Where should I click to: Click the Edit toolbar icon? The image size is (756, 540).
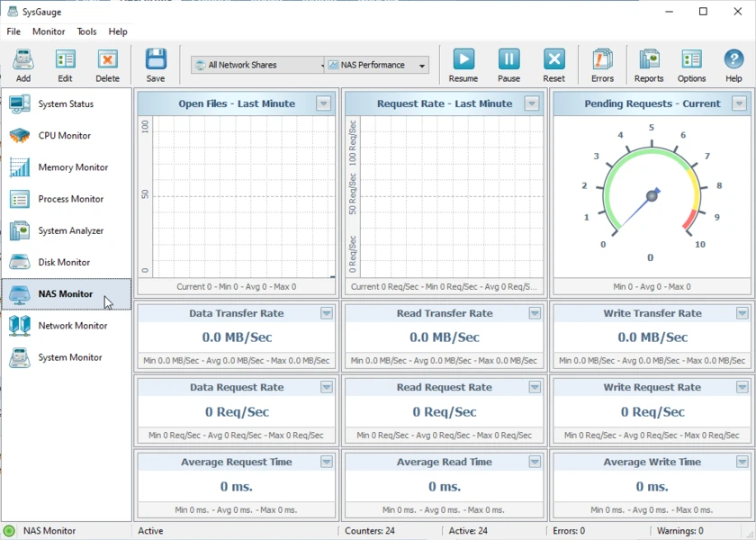point(65,65)
